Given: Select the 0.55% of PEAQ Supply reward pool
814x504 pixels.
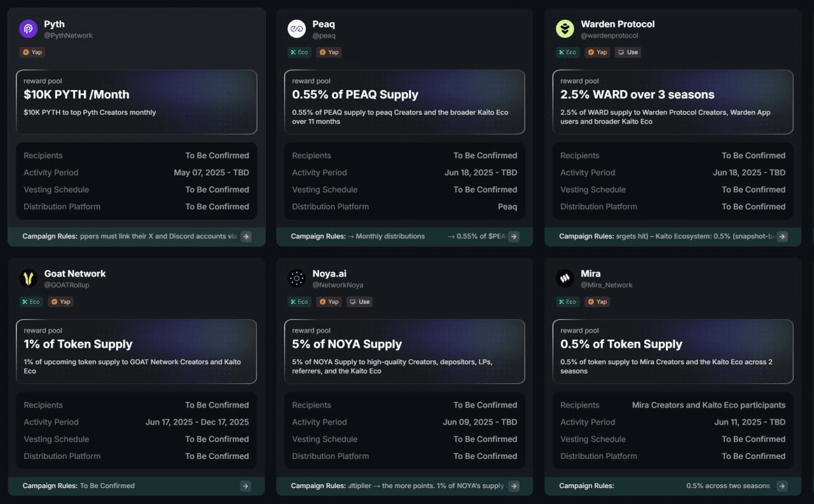Looking at the screenshot, I should [x=405, y=102].
